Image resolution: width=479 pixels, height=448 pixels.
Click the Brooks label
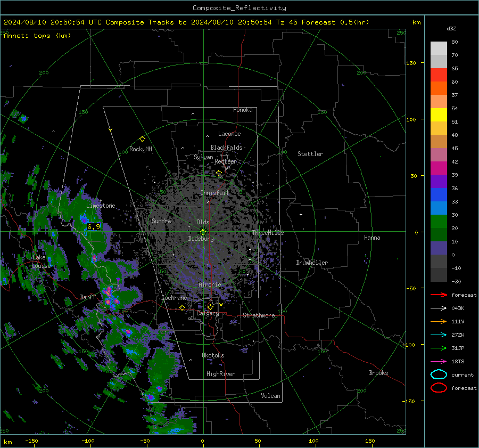pos(378,373)
